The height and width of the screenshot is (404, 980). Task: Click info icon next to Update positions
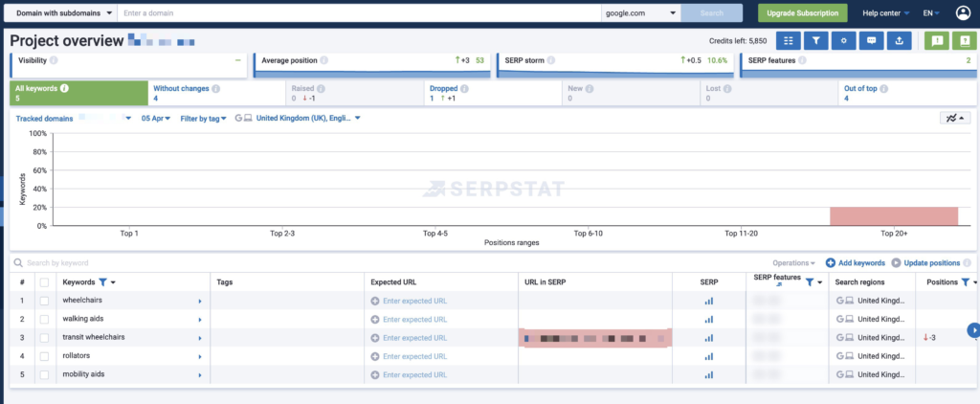click(967, 263)
